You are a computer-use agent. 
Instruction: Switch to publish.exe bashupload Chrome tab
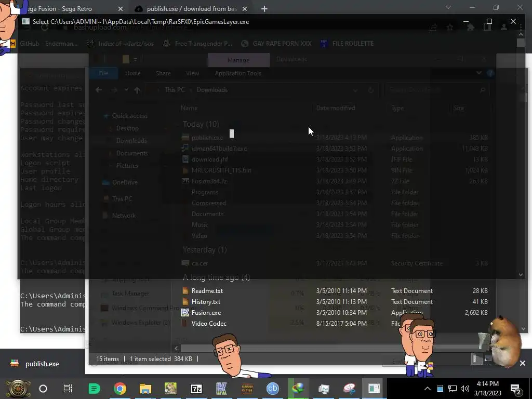(192, 8)
